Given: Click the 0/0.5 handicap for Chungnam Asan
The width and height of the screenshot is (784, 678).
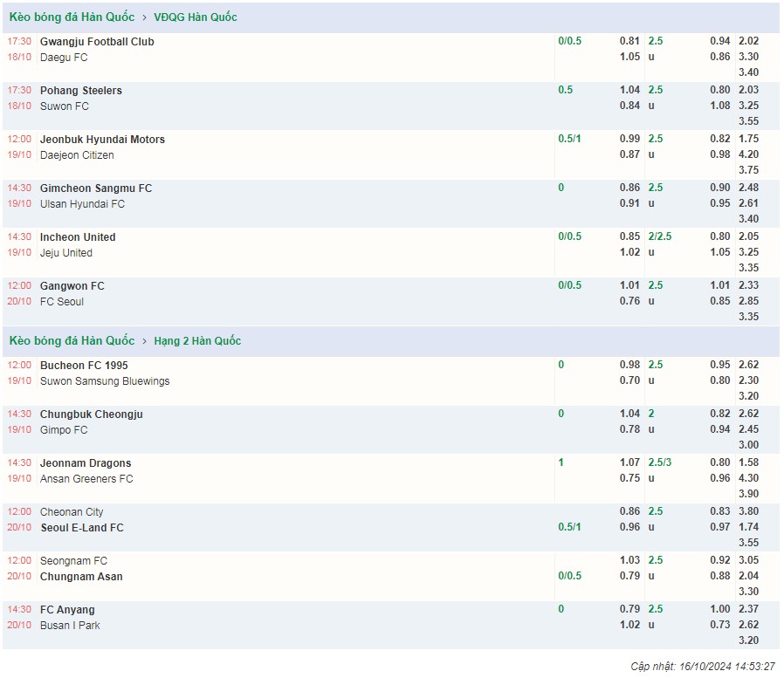Looking at the screenshot, I should tap(569, 576).
